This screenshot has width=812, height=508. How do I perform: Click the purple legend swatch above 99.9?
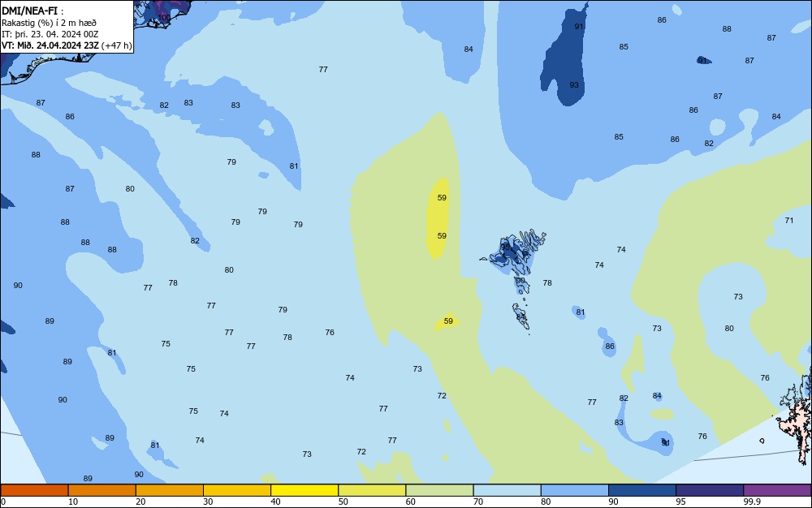click(777, 490)
